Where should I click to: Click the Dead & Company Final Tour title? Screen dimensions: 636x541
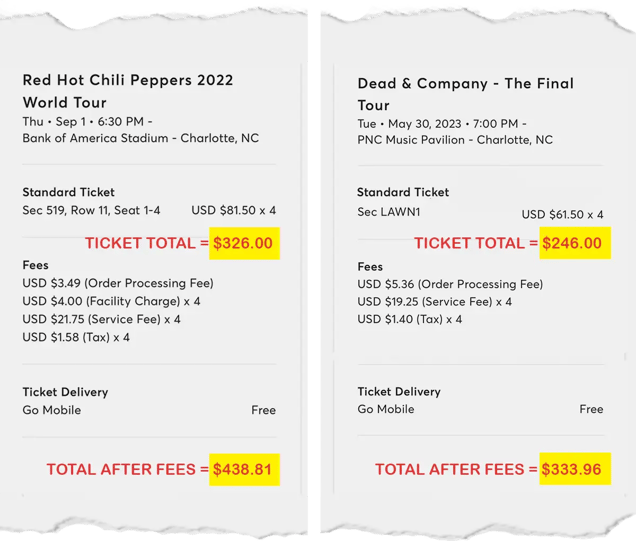466,94
